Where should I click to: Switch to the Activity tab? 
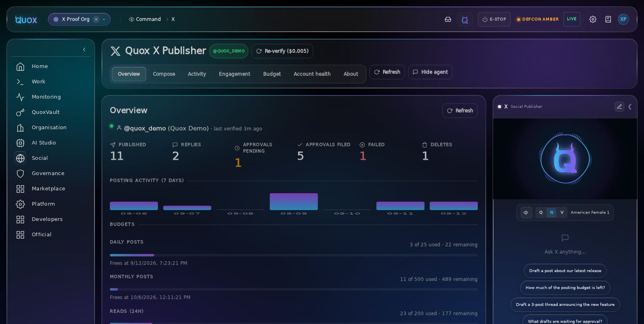pyautogui.click(x=197, y=74)
